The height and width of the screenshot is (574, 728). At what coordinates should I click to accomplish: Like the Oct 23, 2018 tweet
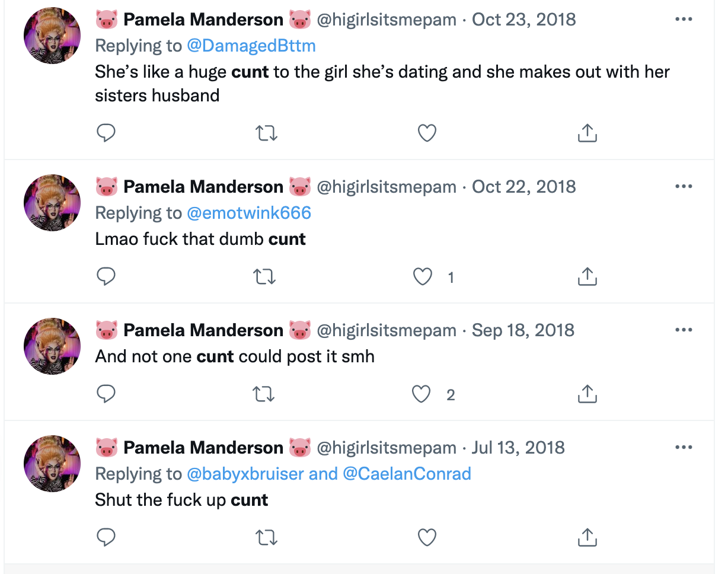(x=427, y=133)
